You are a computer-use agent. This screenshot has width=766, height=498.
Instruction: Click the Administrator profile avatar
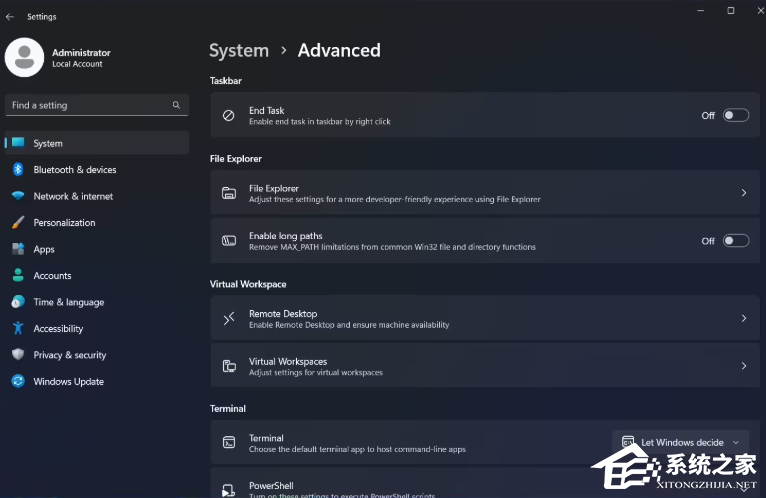point(24,58)
